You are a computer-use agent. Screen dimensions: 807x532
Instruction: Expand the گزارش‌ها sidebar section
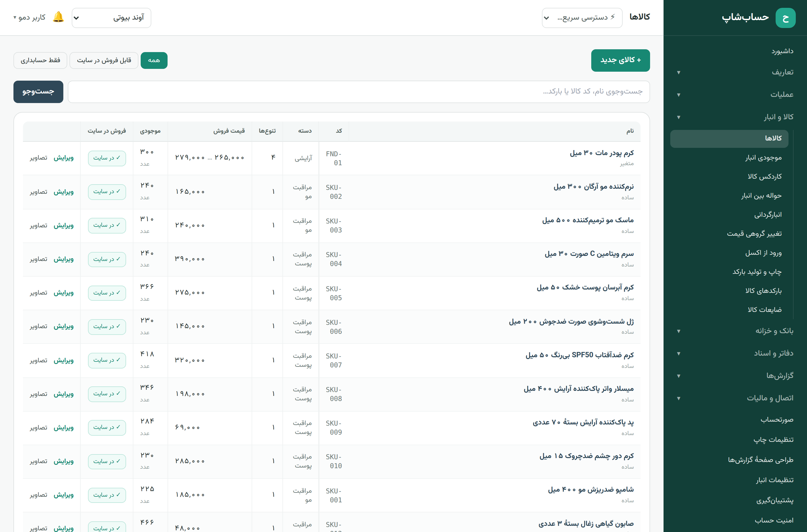[x=735, y=375]
